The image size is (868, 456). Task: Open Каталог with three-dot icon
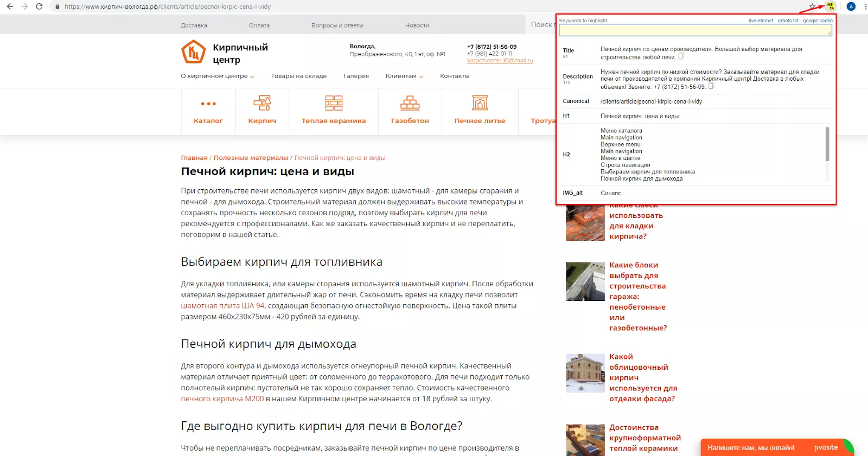tap(208, 104)
